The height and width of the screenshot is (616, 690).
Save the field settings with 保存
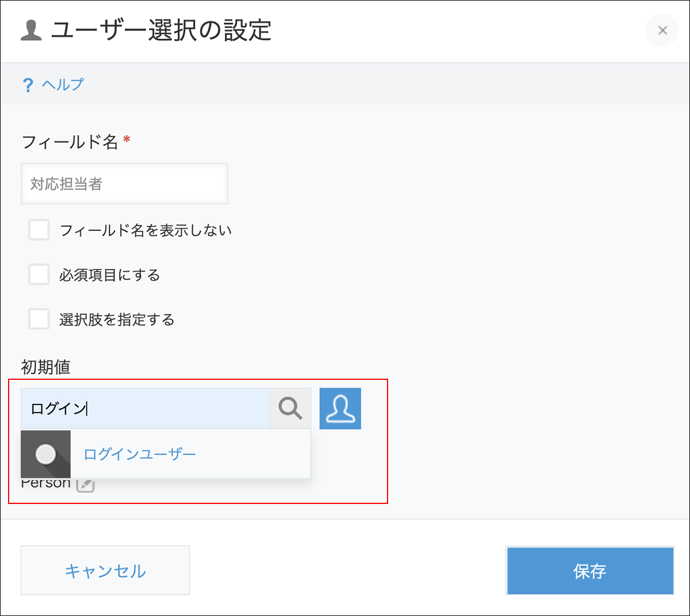click(x=590, y=570)
